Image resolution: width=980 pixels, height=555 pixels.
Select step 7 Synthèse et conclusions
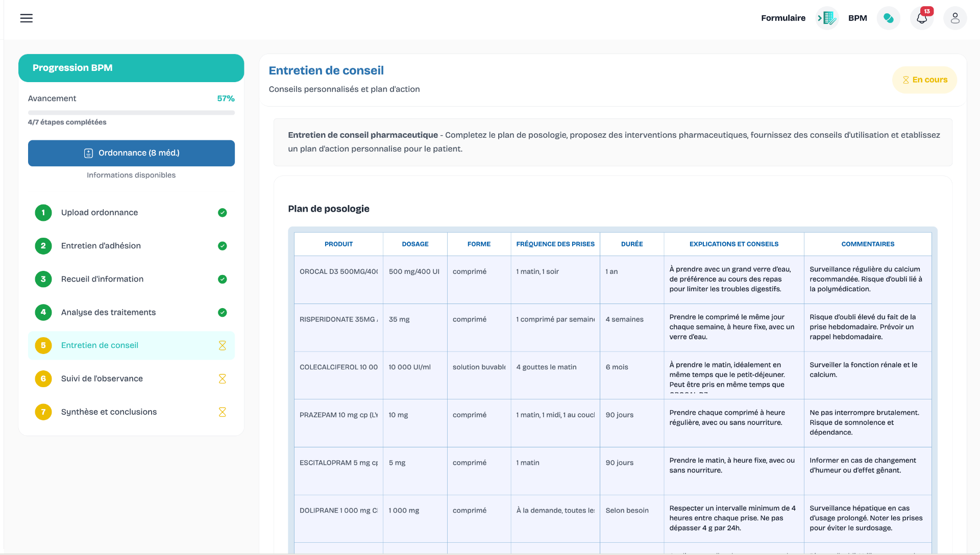131,412
